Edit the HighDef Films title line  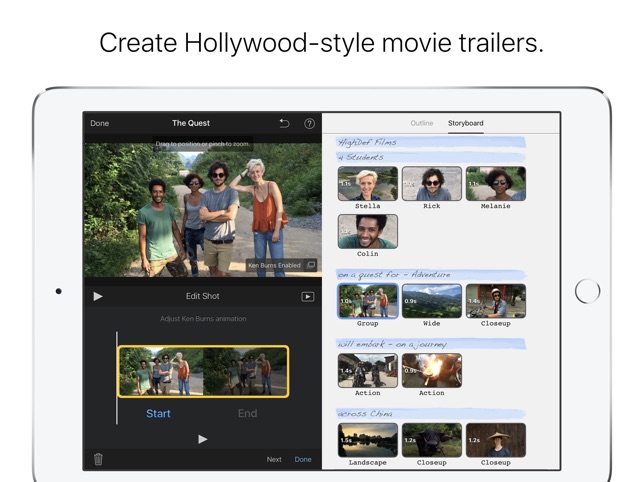[431, 142]
